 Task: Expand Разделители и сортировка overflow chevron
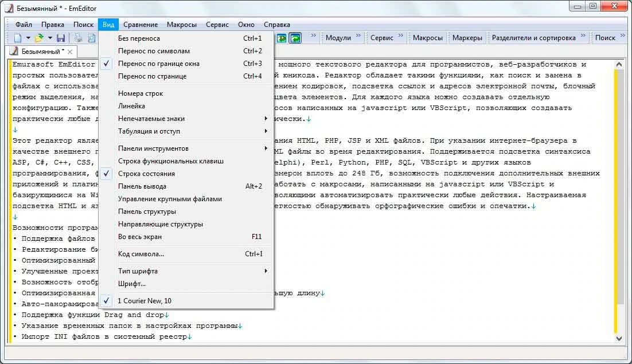coord(583,36)
